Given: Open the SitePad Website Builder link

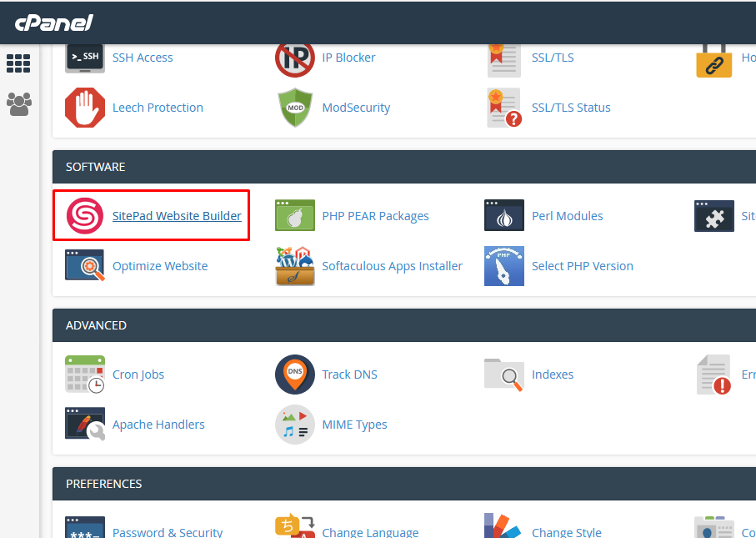Looking at the screenshot, I should pyautogui.click(x=177, y=216).
